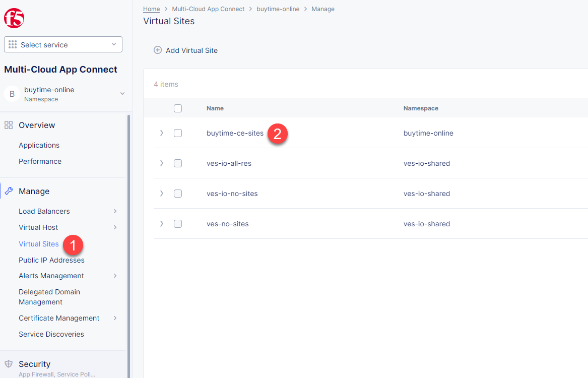
Task: Check the ves-io-all-res row checkbox
Action: pos(178,163)
